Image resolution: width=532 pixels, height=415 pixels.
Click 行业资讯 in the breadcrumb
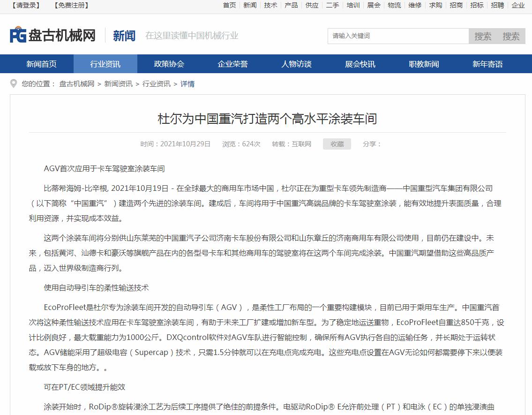pos(157,84)
